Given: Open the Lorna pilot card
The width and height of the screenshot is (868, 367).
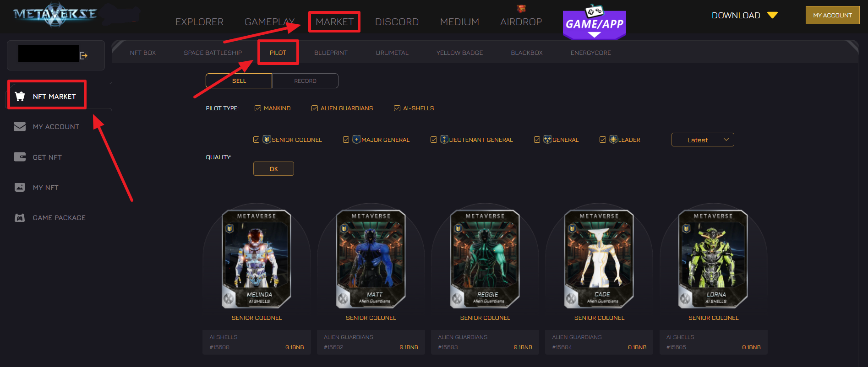Looking at the screenshot, I should 713,259.
